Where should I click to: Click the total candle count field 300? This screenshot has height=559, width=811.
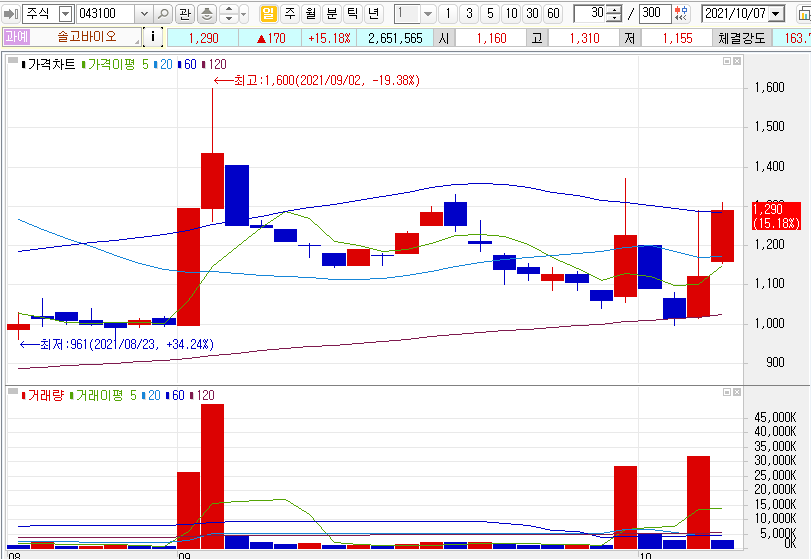[655, 13]
